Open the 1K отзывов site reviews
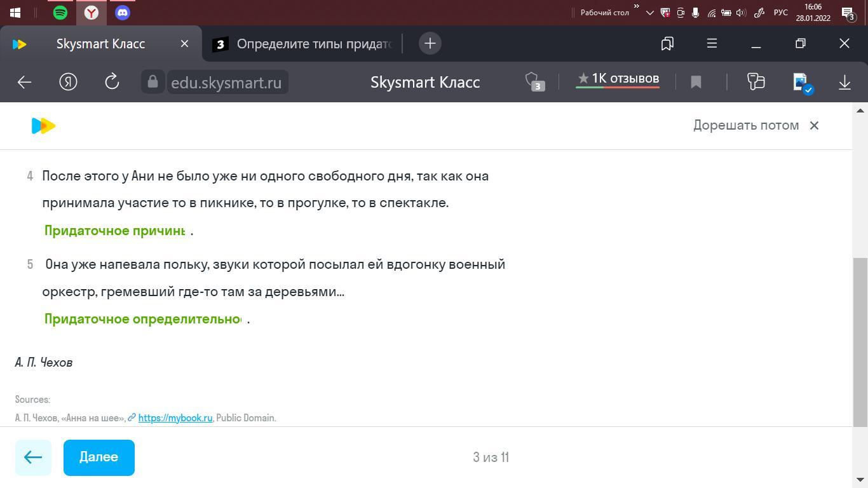The image size is (868, 488). pyautogui.click(x=618, y=79)
